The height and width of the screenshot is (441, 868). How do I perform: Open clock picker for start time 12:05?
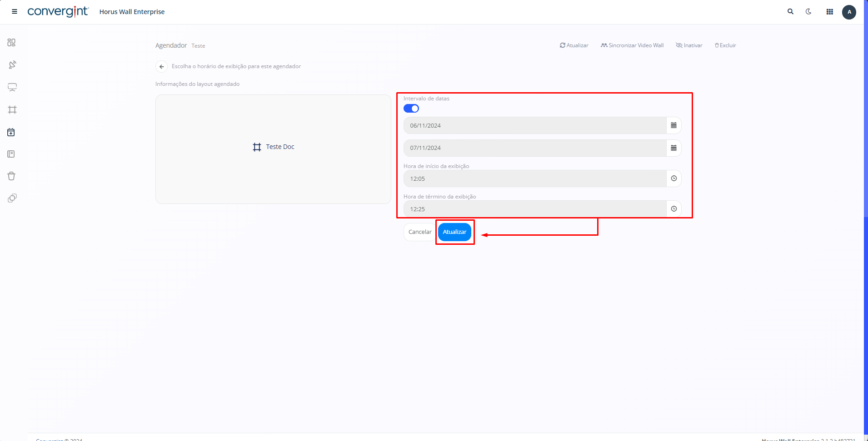pyautogui.click(x=673, y=178)
